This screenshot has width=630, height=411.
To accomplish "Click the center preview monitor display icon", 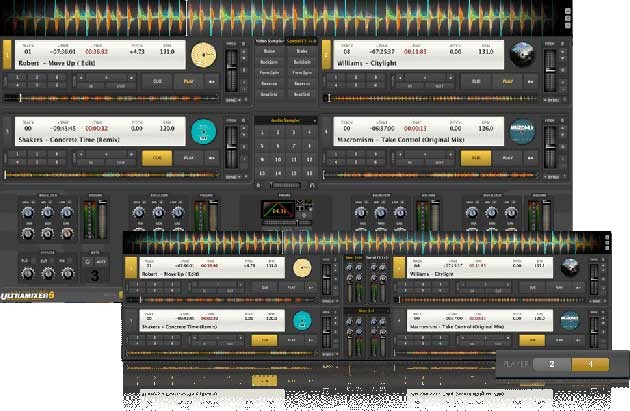I will pyautogui.click(x=278, y=210).
